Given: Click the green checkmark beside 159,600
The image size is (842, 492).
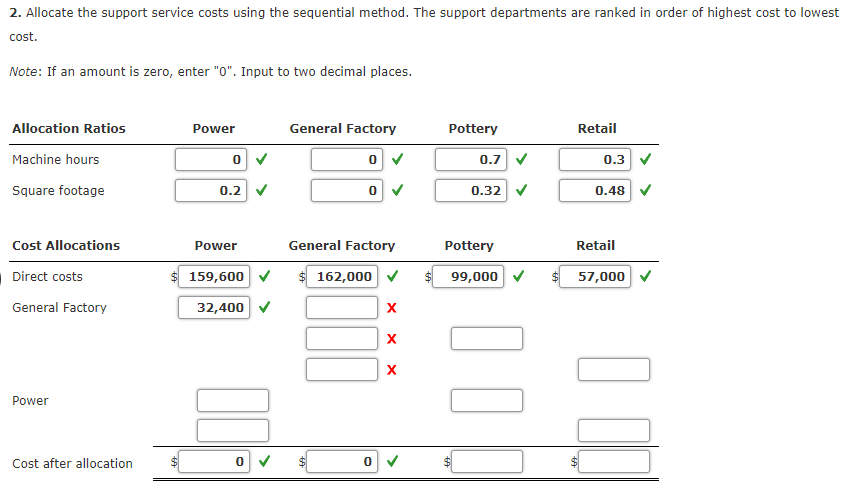Looking at the screenshot, I should (264, 276).
